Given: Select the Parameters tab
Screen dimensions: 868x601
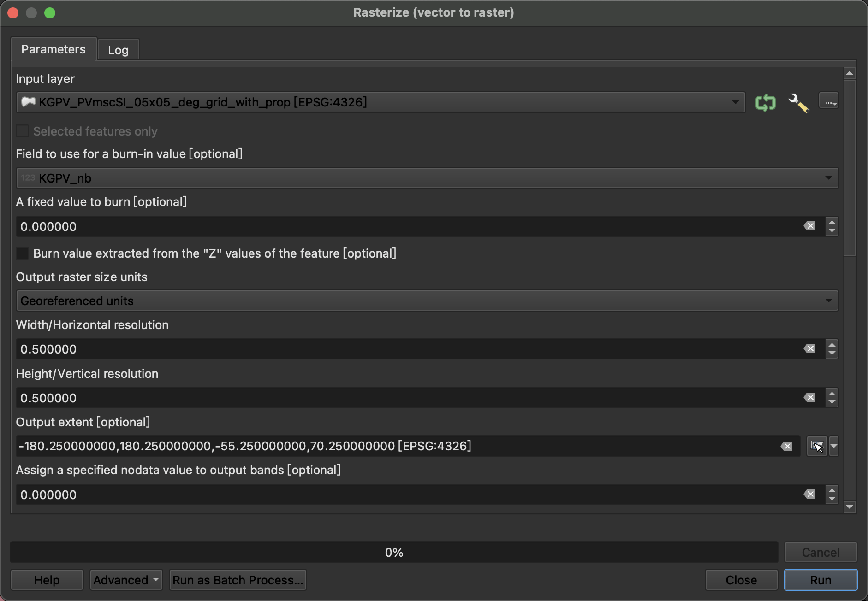Looking at the screenshot, I should [x=54, y=49].
